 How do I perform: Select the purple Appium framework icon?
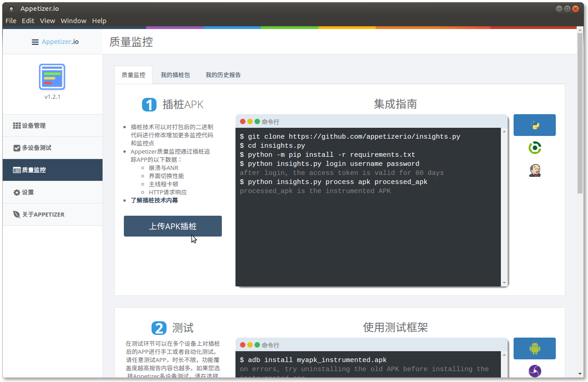pos(535,371)
